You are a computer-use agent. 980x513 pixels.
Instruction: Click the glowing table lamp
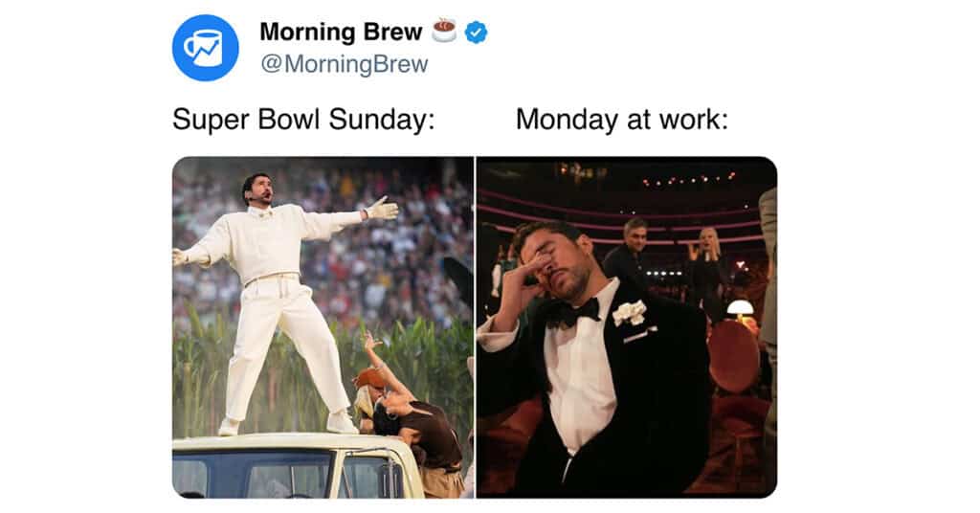click(x=741, y=309)
